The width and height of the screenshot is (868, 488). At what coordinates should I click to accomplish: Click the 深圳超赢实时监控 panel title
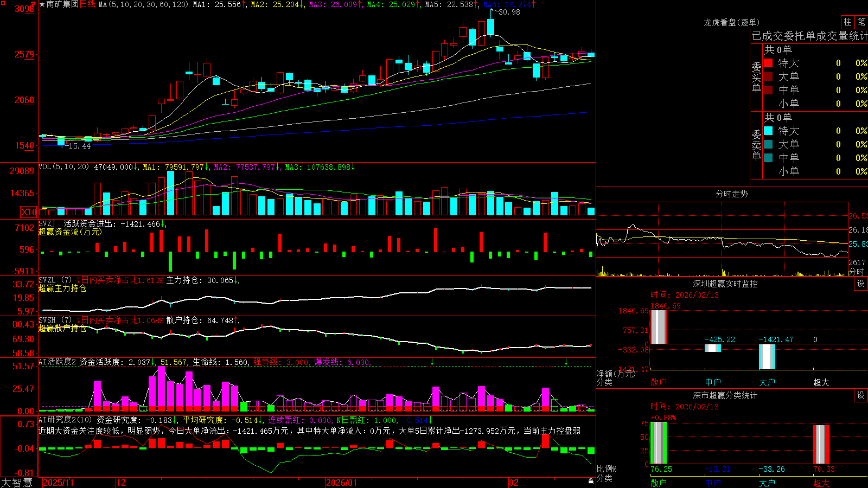(725, 284)
